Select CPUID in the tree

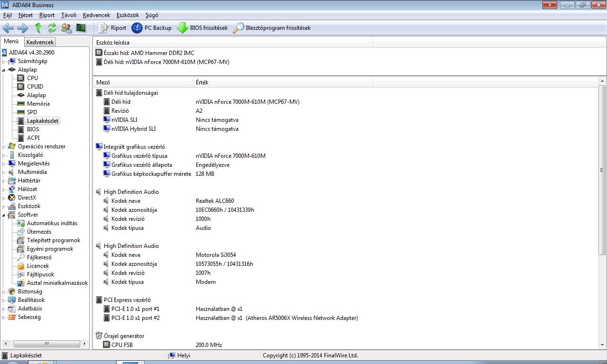click(35, 87)
